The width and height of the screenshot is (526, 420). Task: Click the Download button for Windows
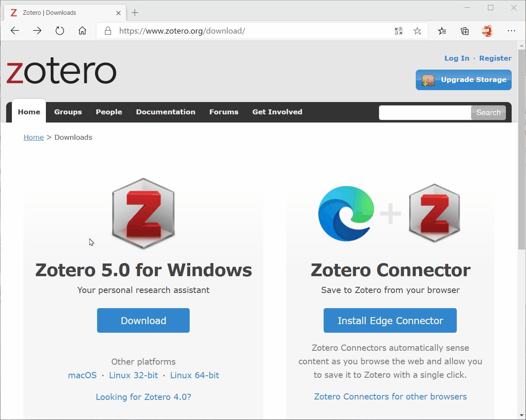pos(143,320)
